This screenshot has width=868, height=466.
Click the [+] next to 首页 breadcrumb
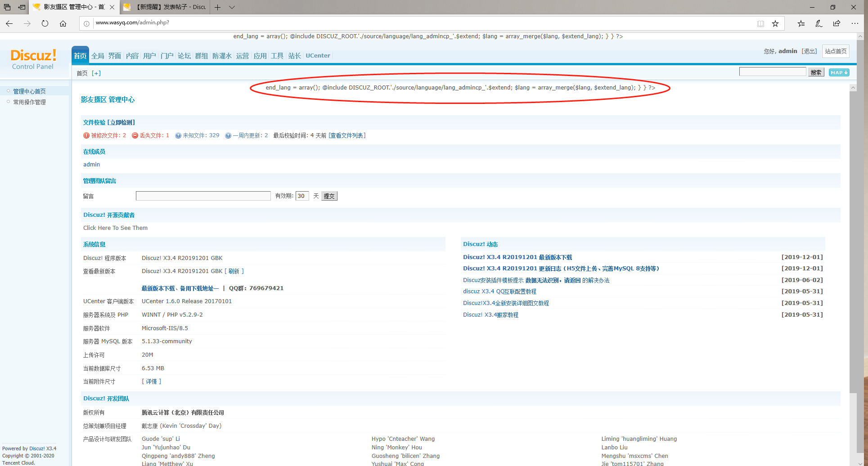(96, 73)
